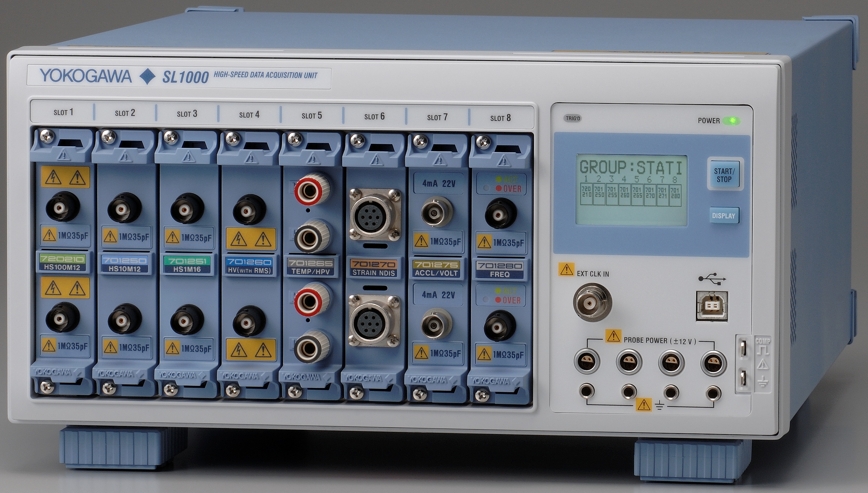Click the USB type-B port
The image size is (868, 493).
pos(712,306)
